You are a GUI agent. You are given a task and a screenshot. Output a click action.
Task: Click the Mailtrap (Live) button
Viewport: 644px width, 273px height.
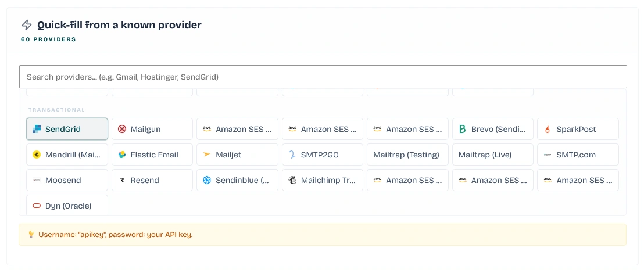493,155
